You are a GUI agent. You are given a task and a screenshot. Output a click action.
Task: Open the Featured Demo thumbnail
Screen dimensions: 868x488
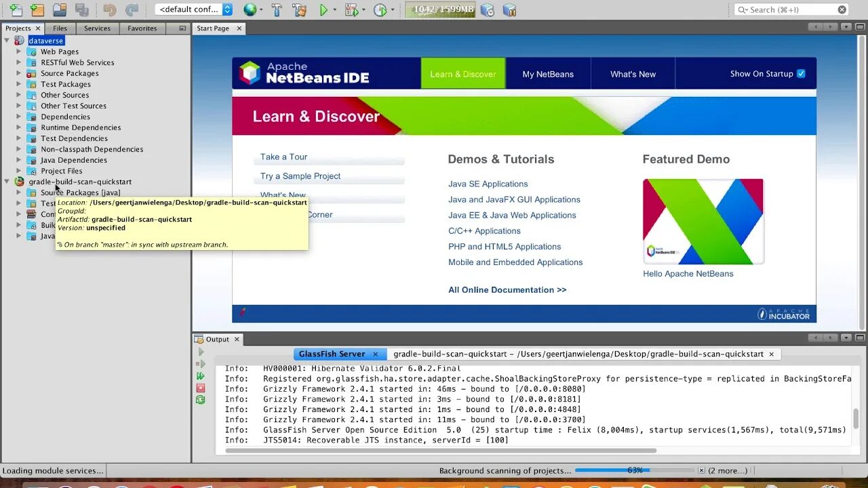click(703, 222)
